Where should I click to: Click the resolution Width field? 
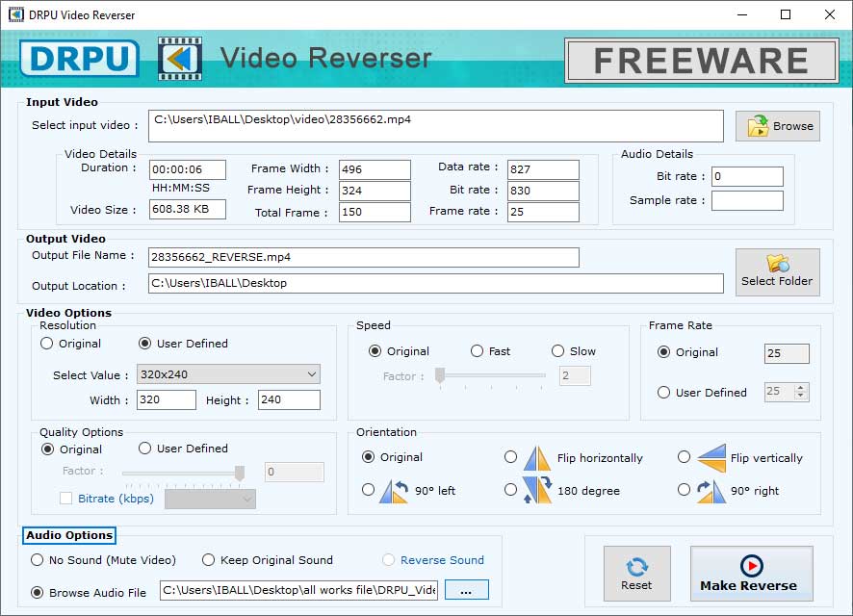(166, 400)
